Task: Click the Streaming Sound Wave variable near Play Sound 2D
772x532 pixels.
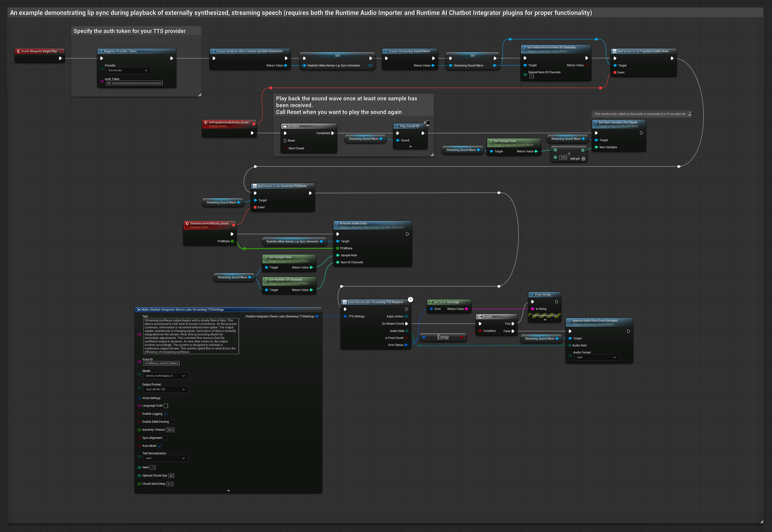Action: pos(364,139)
